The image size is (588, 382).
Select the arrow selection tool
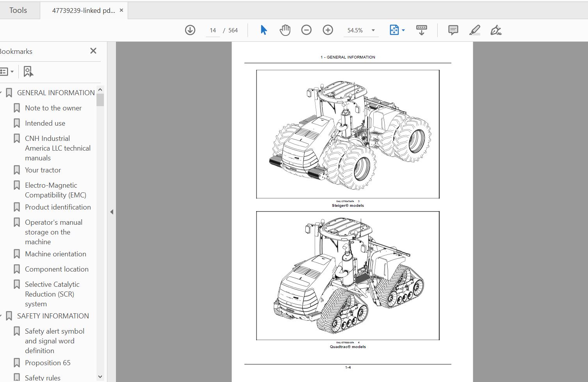pyautogui.click(x=264, y=30)
